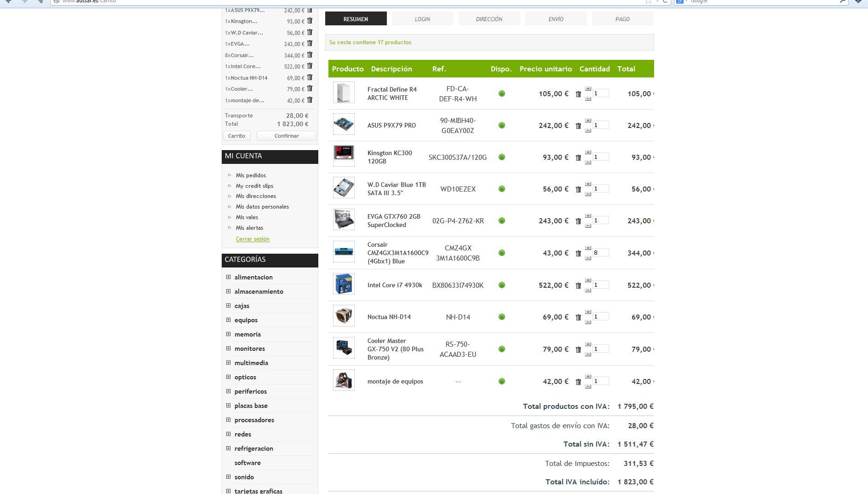Expand the monitores category
The image size is (868, 494).
pos(228,349)
